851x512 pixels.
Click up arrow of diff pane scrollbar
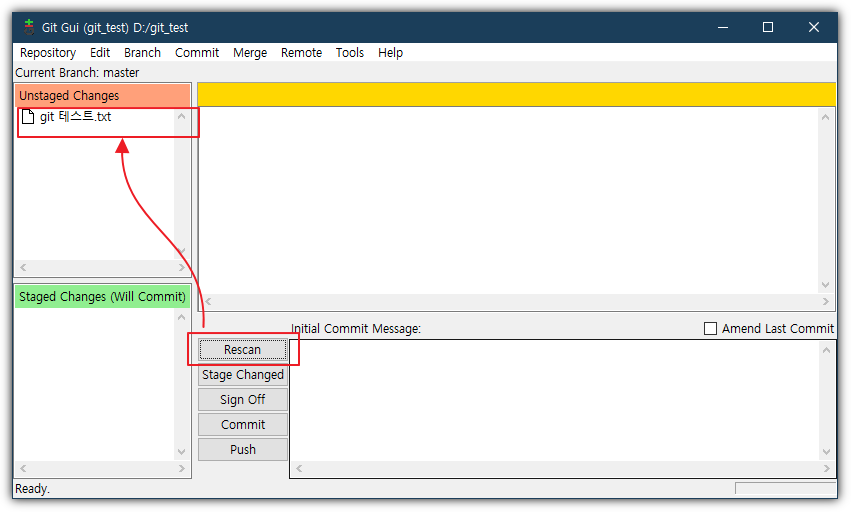(x=825, y=117)
